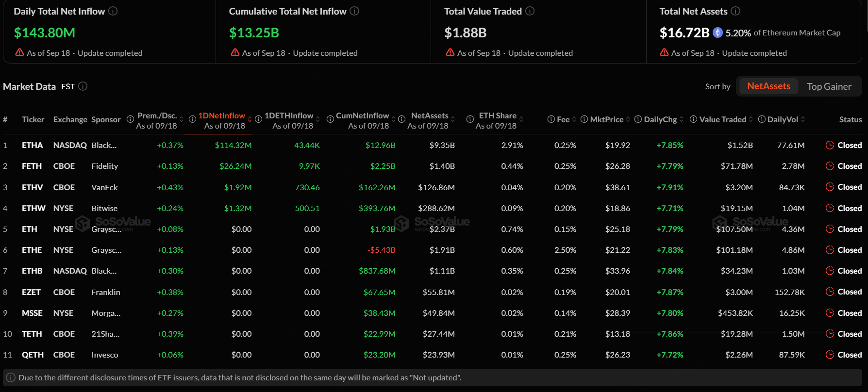Click warning icon under $13.25B cumulative inflow
This screenshot has height=392, width=868.
click(235, 52)
